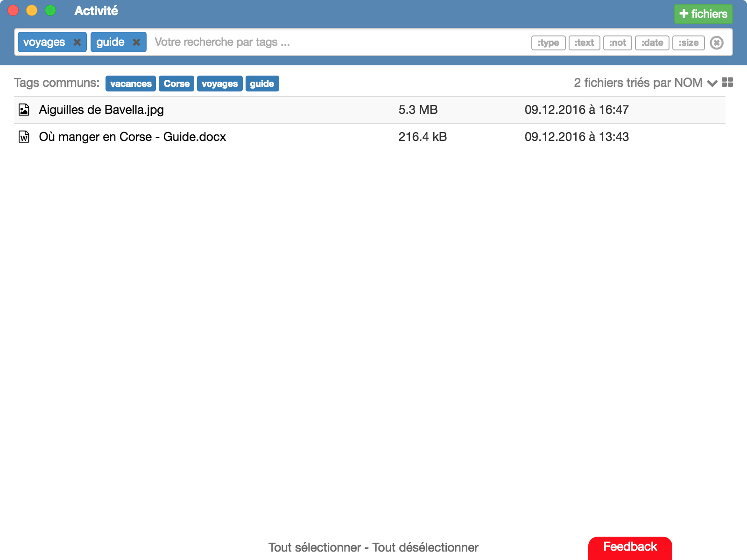Viewport: 747px width, 560px height.
Task: Open the NOM sort order dropdown
Action: 712,83
